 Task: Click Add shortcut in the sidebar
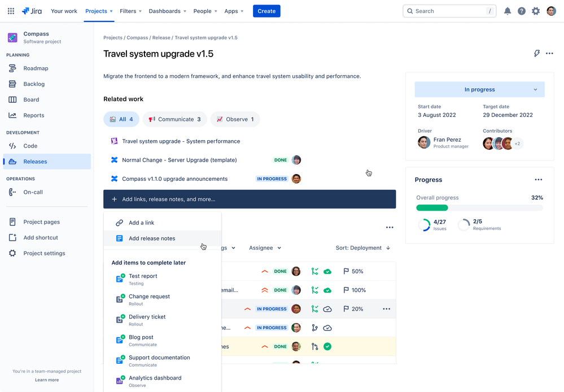(x=47, y=238)
